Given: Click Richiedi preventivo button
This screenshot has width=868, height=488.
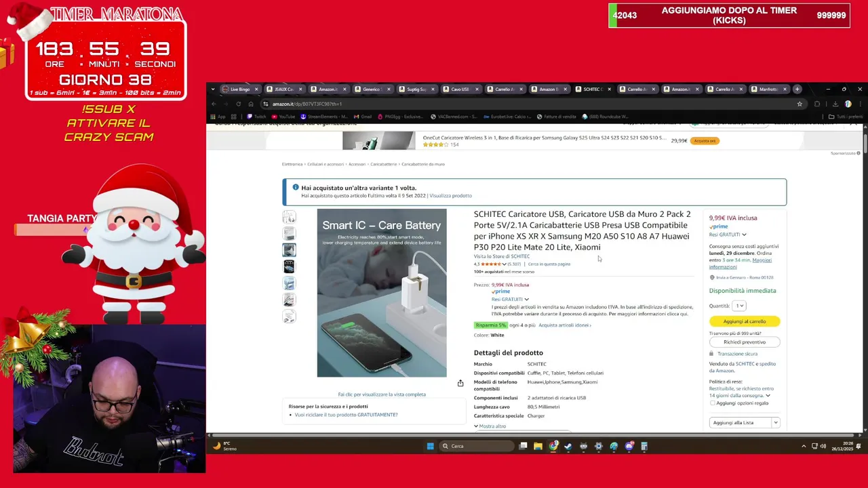Looking at the screenshot, I should [745, 342].
